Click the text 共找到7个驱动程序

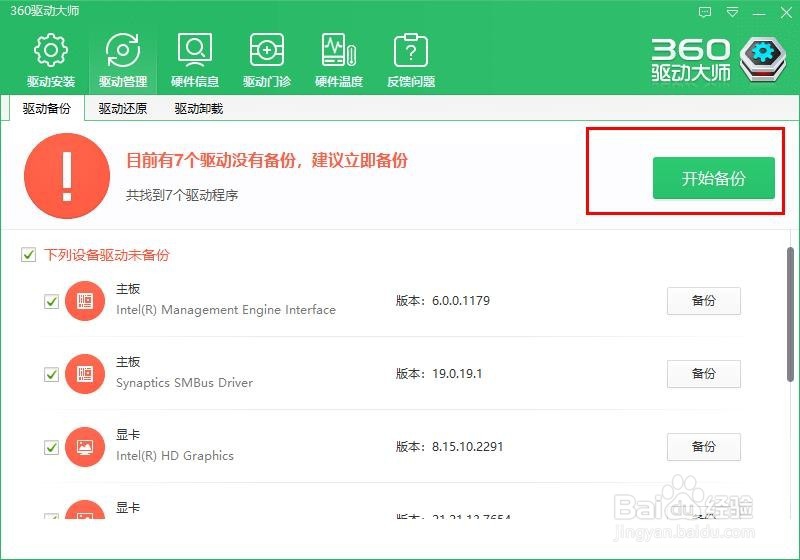coord(182,195)
